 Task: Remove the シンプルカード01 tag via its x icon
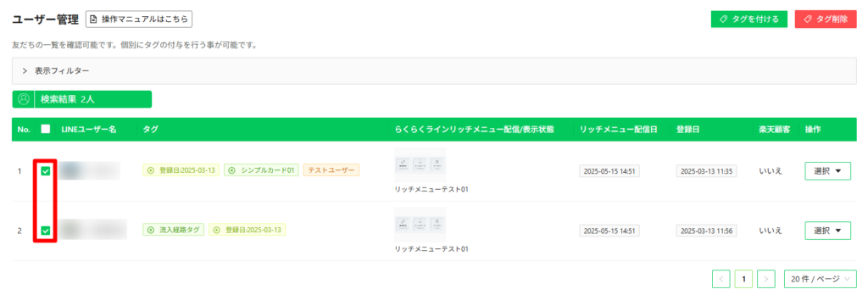(x=232, y=170)
